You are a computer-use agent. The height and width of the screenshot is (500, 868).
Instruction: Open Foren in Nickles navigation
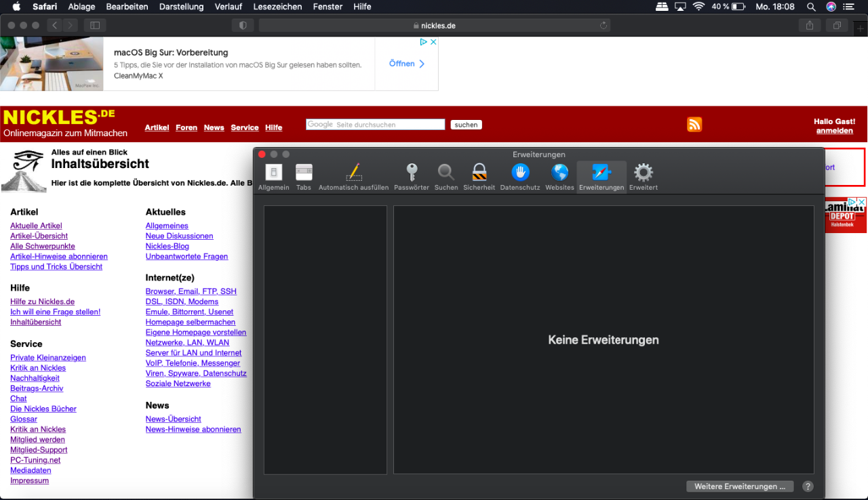coord(186,127)
